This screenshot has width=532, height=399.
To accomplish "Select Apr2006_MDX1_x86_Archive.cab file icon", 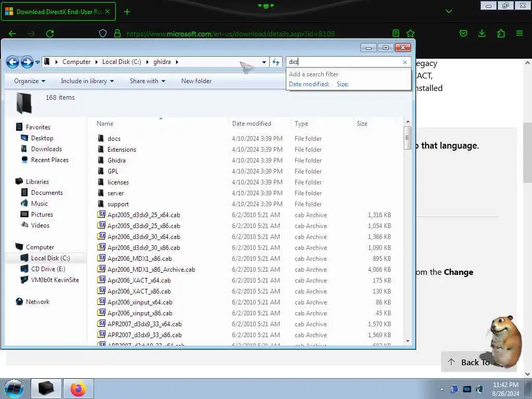I will coord(101,269).
